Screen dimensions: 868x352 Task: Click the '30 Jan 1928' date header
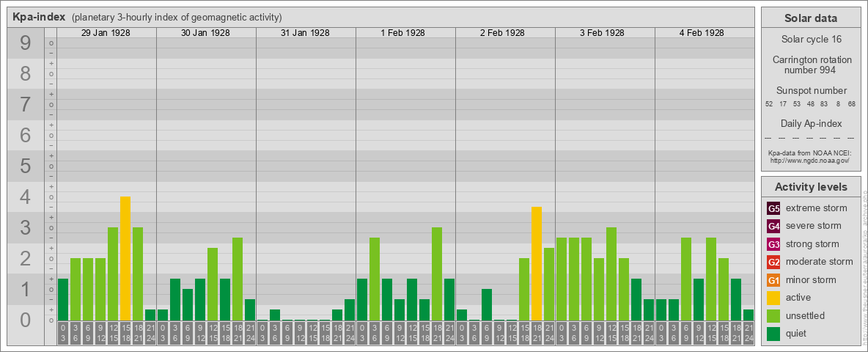(205, 33)
